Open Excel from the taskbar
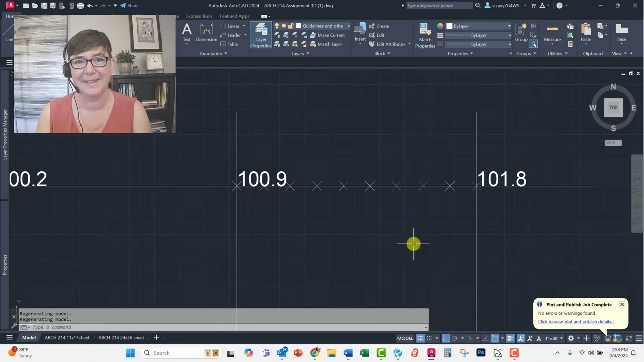This screenshot has width=644, height=362. pyautogui.click(x=364, y=353)
